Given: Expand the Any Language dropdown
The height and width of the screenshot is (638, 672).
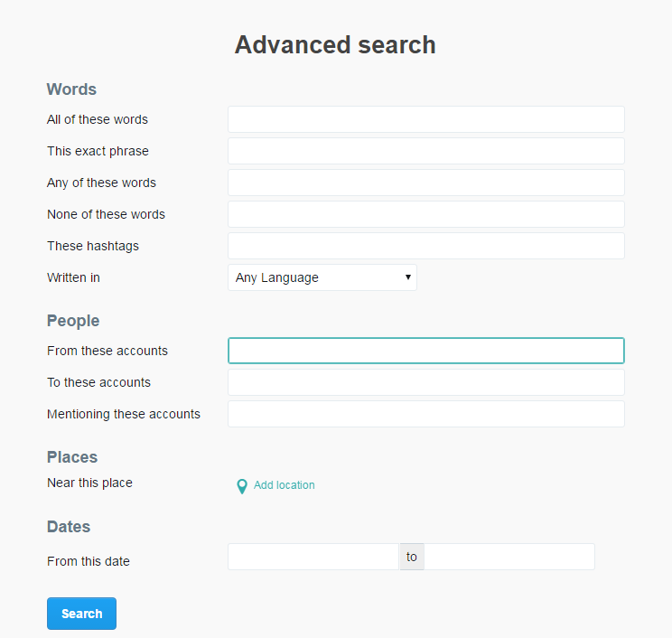Looking at the screenshot, I should point(322,277).
